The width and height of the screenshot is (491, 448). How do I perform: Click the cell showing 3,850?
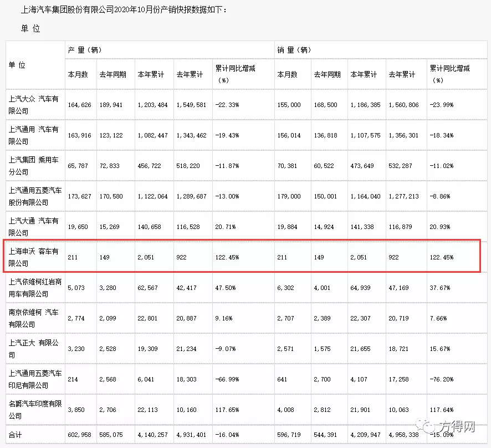pos(76,410)
